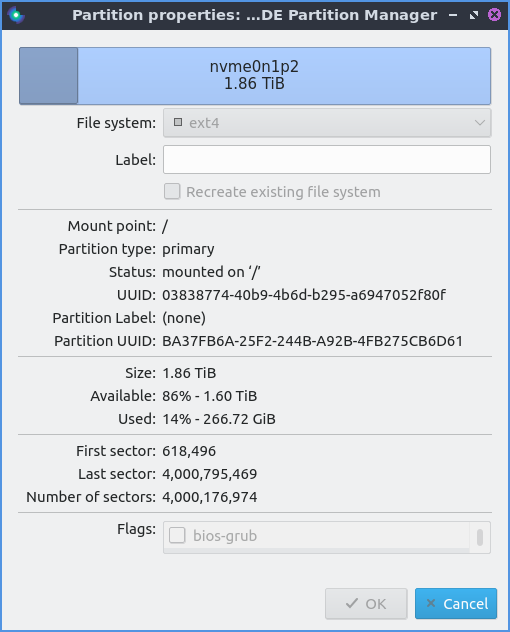Viewport: 510px width, 632px height.
Task: Maximize the Partition properties dialog
Action: (474, 15)
